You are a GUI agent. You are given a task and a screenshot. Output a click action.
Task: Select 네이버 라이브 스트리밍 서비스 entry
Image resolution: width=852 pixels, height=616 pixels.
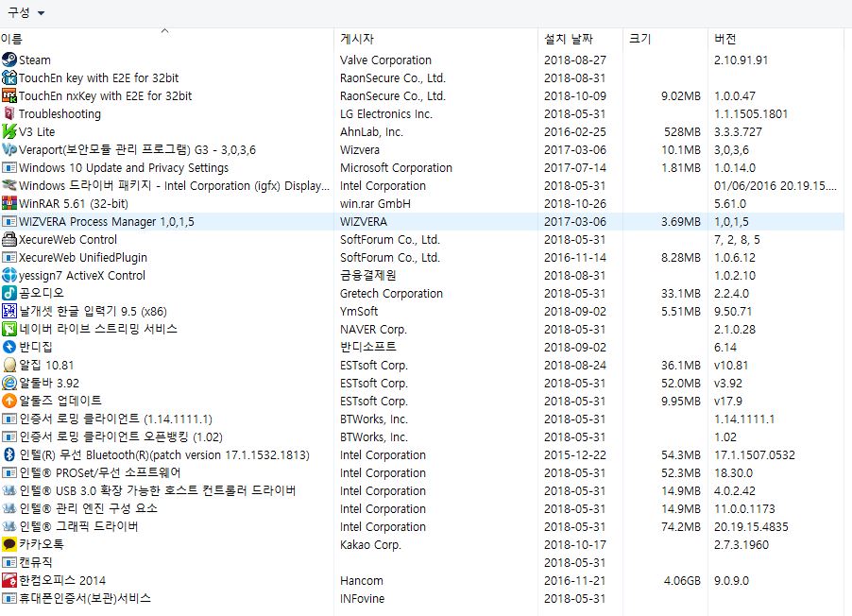(x=98, y=329)
